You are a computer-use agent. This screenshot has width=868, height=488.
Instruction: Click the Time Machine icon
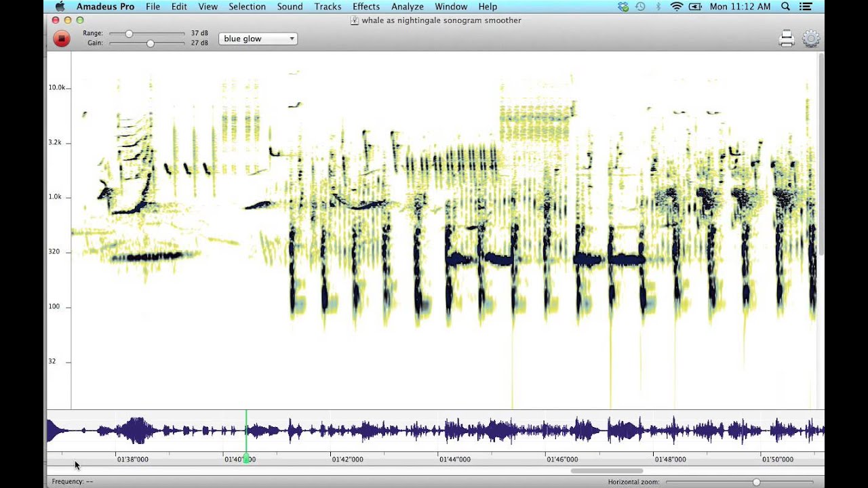[x=640, y=7]
